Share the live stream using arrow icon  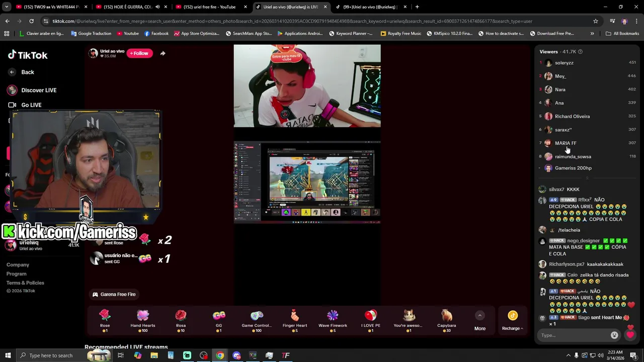pyautogui.click(x=163, y=53)
